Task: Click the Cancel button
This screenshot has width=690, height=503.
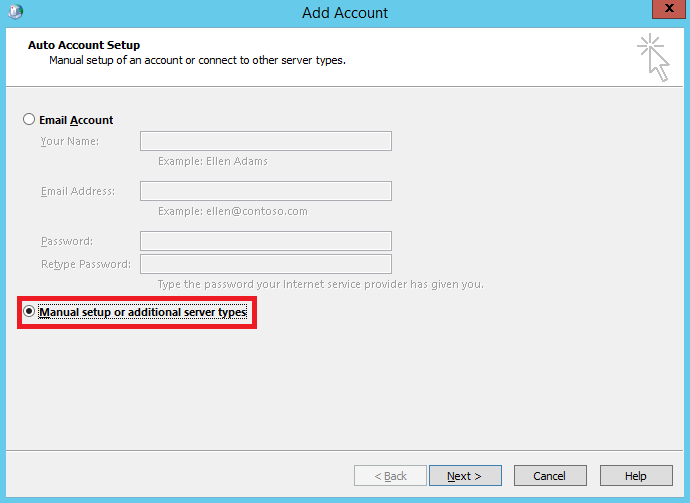Action: click(x=550, y=476)
